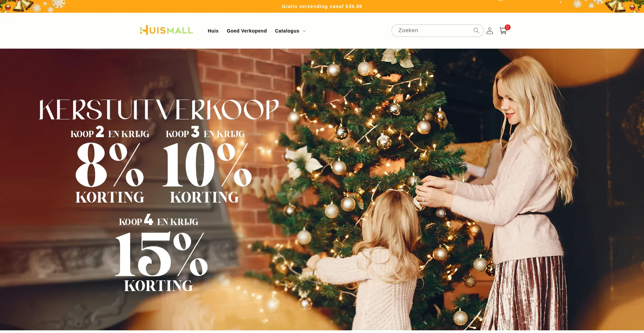Click the Huismall logo
Screen dimensions: 644x333
(x=166, y=31)
